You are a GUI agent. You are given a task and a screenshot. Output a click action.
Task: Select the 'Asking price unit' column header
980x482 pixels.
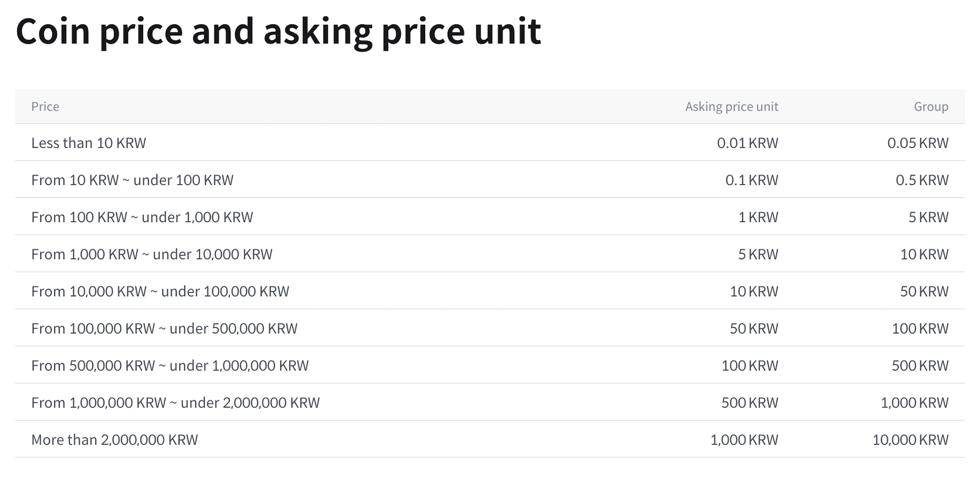(x=731, y=107)
